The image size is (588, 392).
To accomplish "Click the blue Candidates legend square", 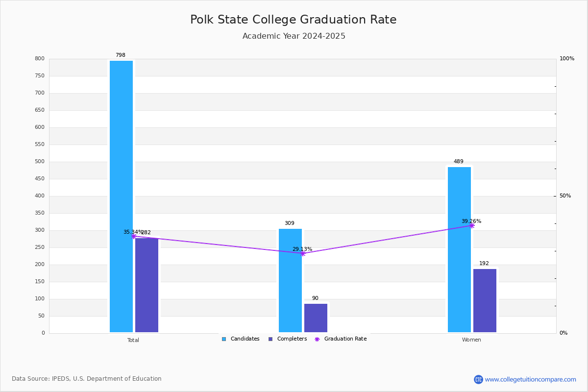I will pyautogui.click(x=224, y=339).
